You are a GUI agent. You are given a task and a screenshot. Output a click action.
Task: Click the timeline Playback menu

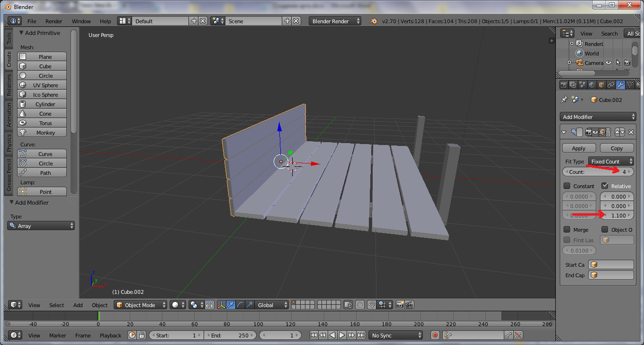(x=110, y=335)
